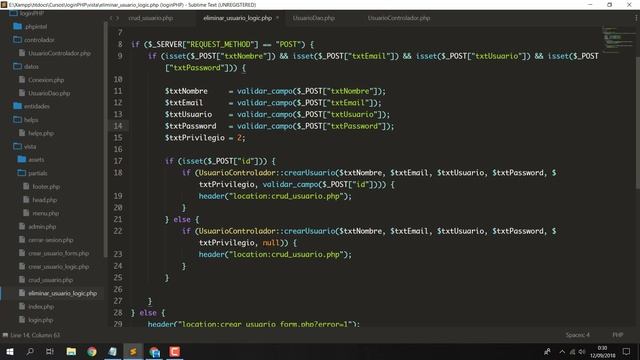The height and width of the screenshot is (360, 640).
Task: Click the 'Line 14, Column 63' status text
Action: pyautogui.click(x=35, y=335)
